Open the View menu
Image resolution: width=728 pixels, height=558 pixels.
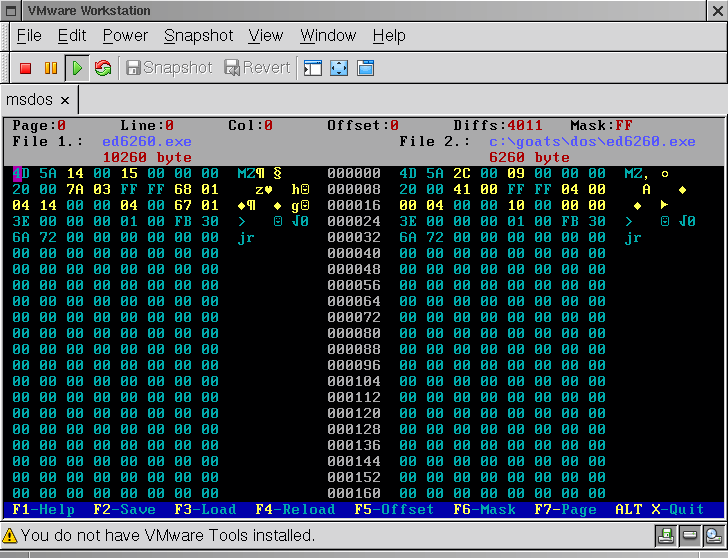[x=266, y=36]
